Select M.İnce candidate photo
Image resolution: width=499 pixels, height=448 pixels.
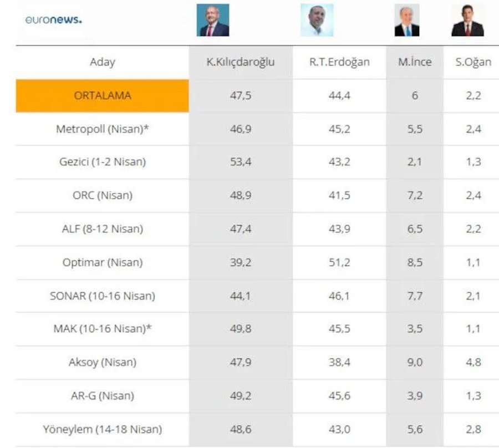coord(407,20)
